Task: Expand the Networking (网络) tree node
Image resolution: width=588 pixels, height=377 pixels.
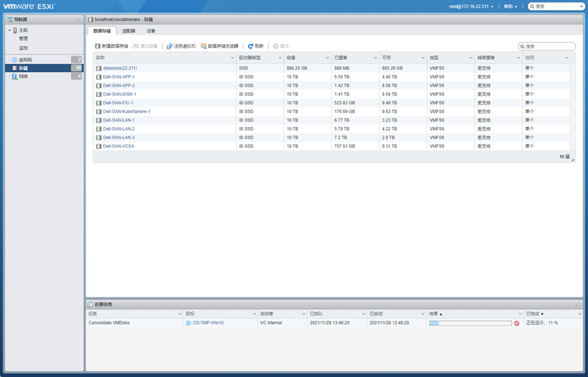Action: click(x=10, y=76)
